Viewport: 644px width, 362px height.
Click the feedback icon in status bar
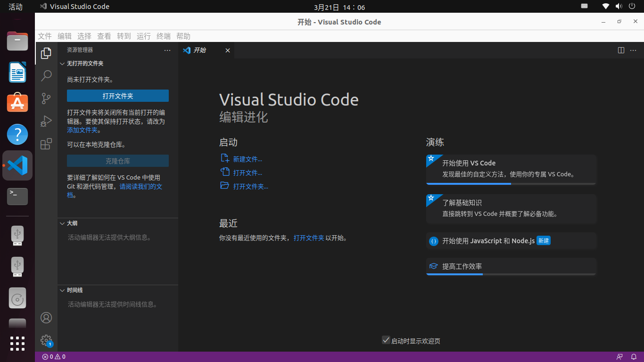[x=619, y=357]
